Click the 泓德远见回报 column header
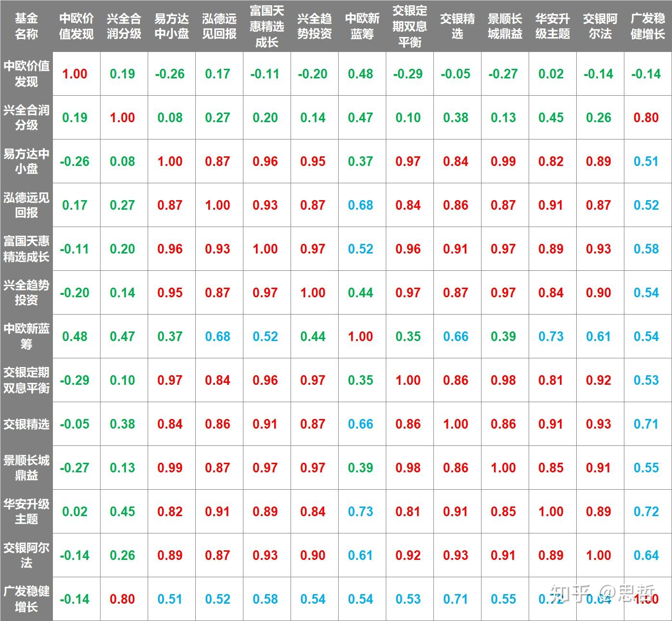The height and width of the screenshot is (621, 672). point(219,26)
